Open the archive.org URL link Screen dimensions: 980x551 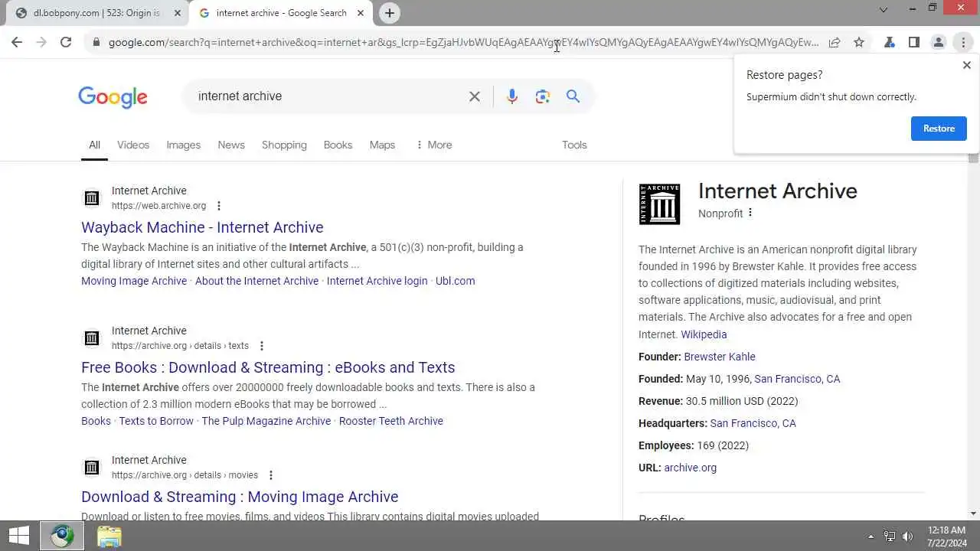click(x=691, y=468)
